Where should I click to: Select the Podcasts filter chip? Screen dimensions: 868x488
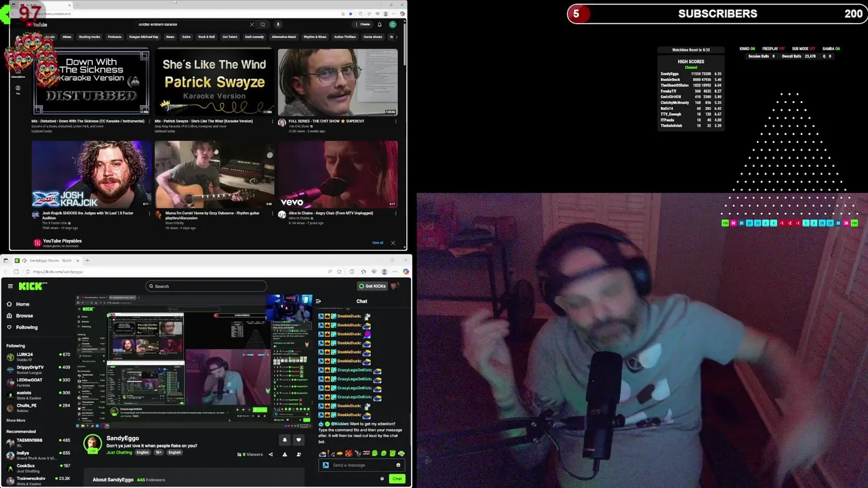(x=115, y=37)
